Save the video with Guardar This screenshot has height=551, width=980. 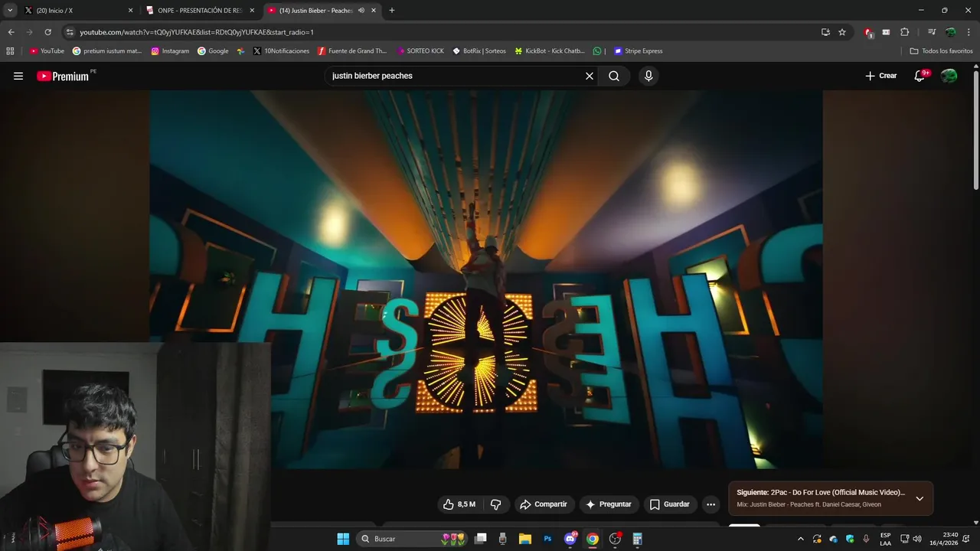670,504
